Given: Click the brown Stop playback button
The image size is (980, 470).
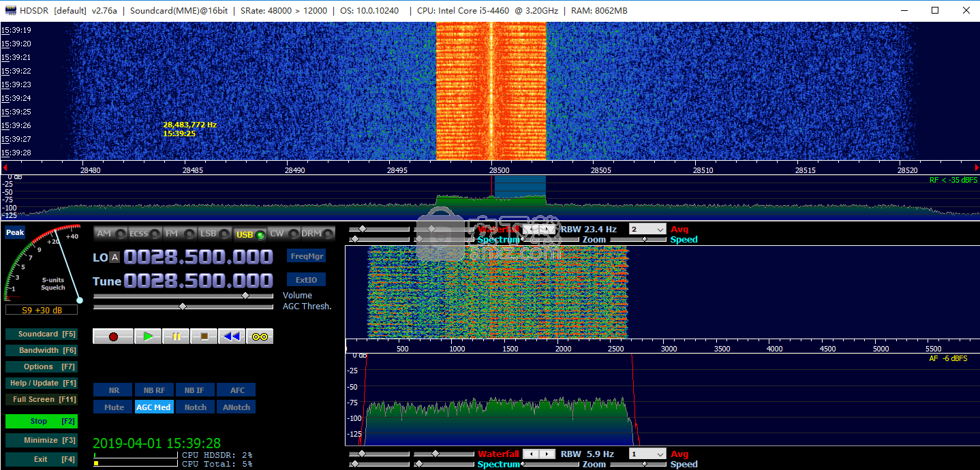Looking at the screenshot, I should click(204, 336).
